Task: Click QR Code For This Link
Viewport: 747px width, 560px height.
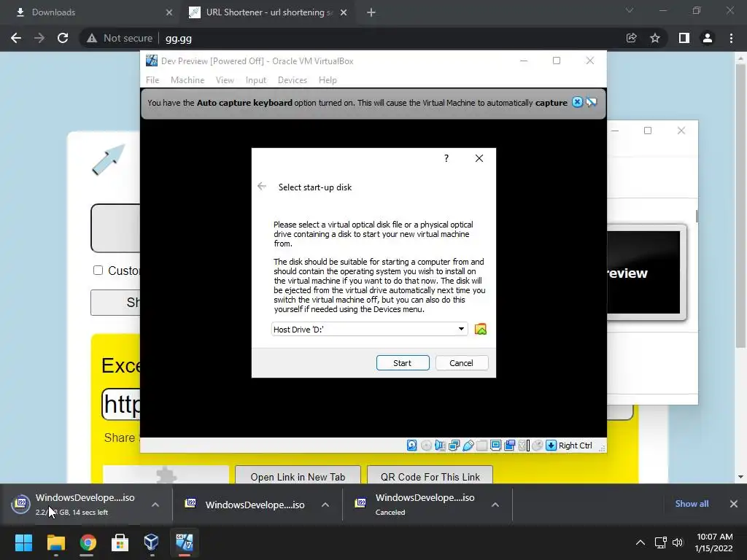Action: tap(430, 476)
